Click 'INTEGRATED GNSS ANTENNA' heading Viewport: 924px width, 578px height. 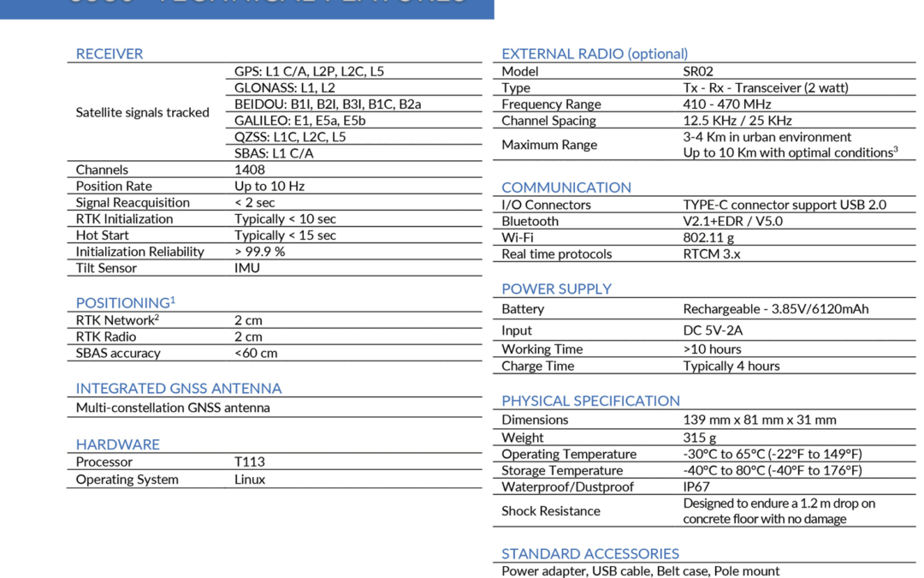[x=179, y=389]
